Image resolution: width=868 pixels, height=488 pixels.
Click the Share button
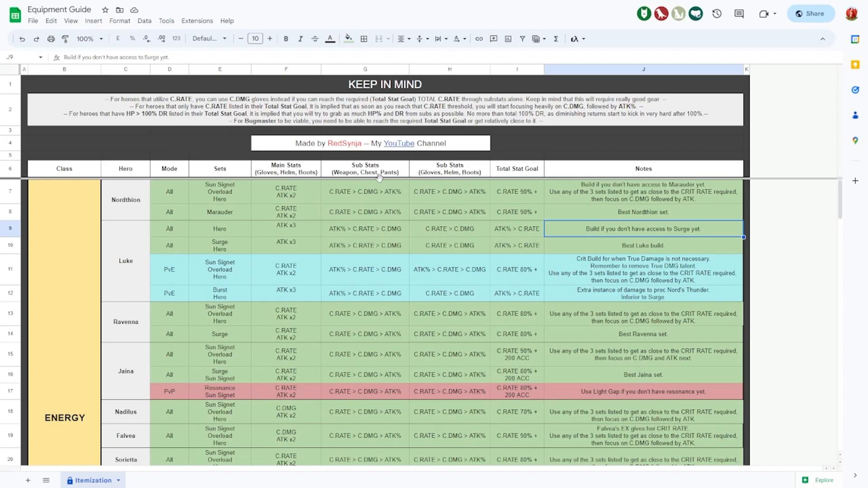[x=811, y=14]
